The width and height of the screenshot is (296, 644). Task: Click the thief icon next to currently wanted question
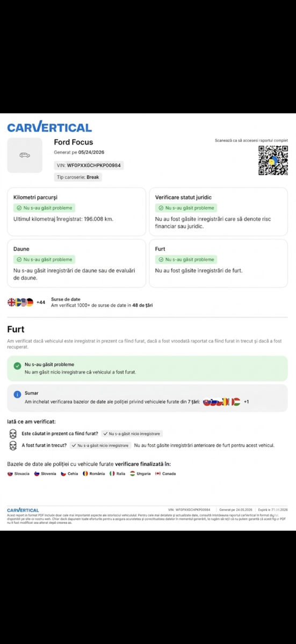(13, 433)
